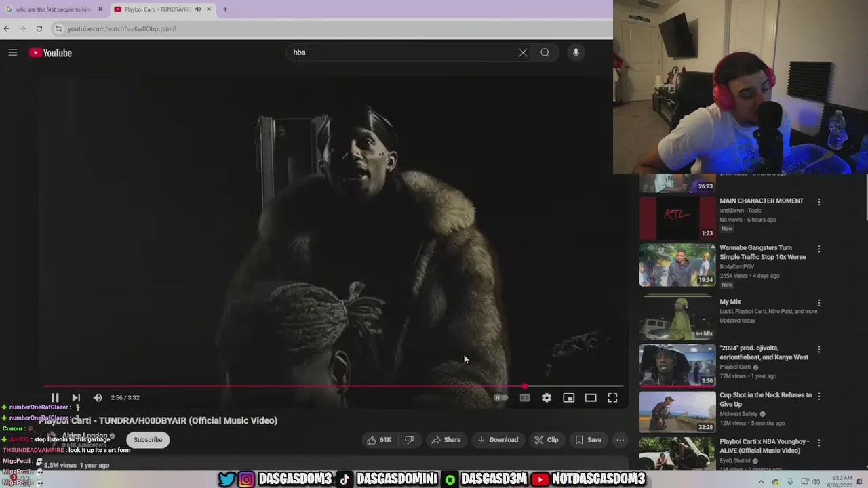Mute the video volume
The image size is (868, 488).
(x=97, y=398)
